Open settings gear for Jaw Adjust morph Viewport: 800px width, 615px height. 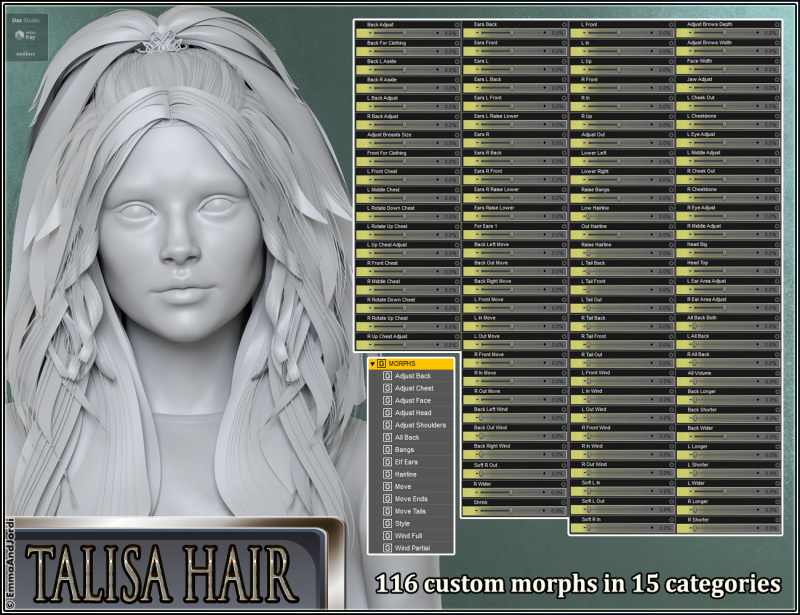pos(778,80)
